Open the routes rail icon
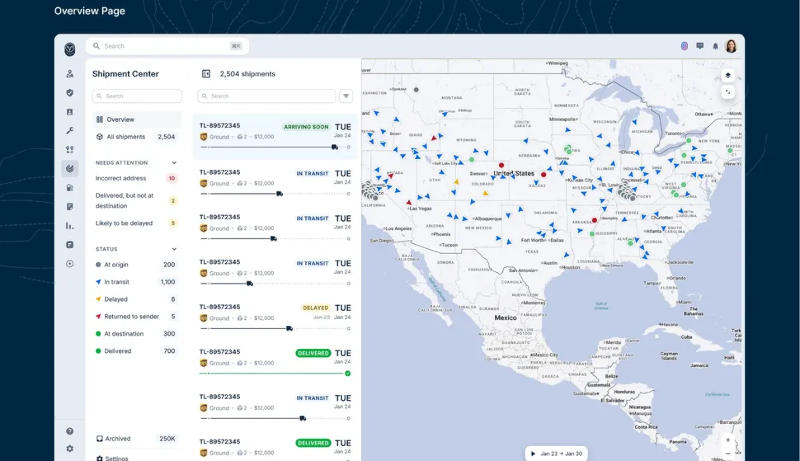The width and height of the screenshot is (800, 461). pyautogui.click(x=70, y=149)
